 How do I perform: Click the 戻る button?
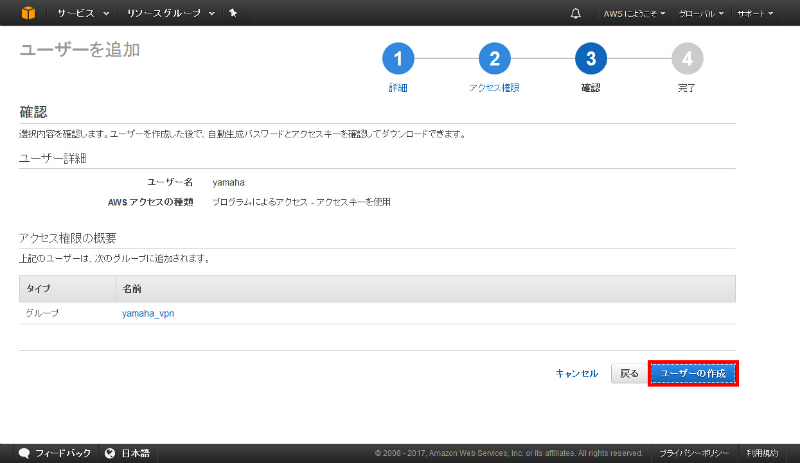[629, 374]
